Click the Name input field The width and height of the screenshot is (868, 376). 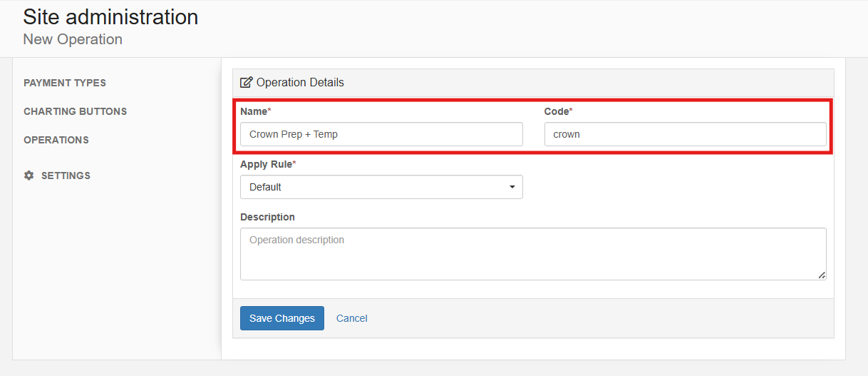pos(381,134)
